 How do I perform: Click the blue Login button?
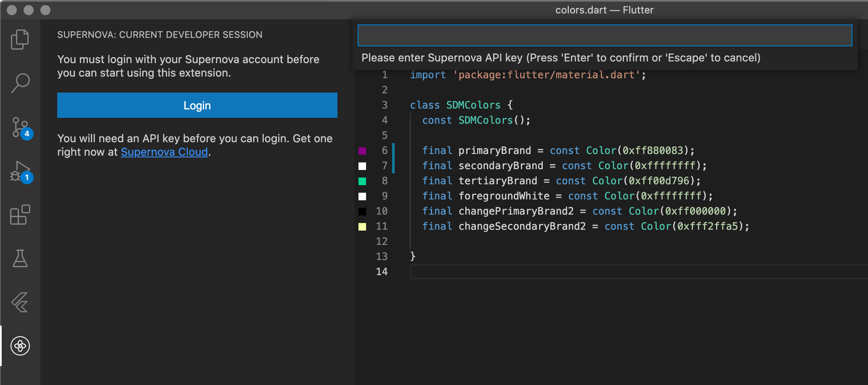[197, 105]
